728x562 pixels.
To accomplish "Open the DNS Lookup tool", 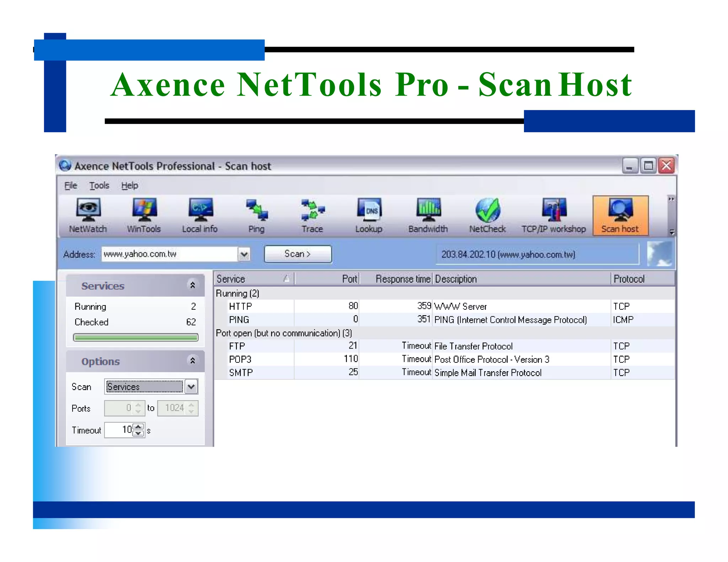I will (x=369, y=216).
